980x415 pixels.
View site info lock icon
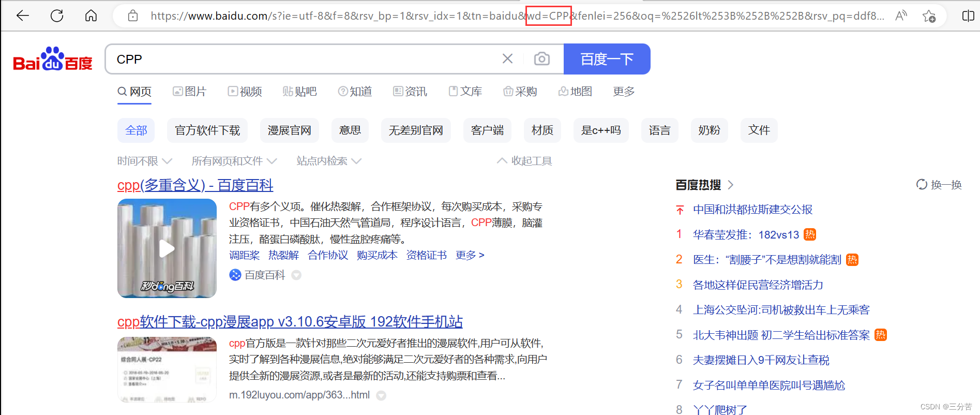[133, 16]
